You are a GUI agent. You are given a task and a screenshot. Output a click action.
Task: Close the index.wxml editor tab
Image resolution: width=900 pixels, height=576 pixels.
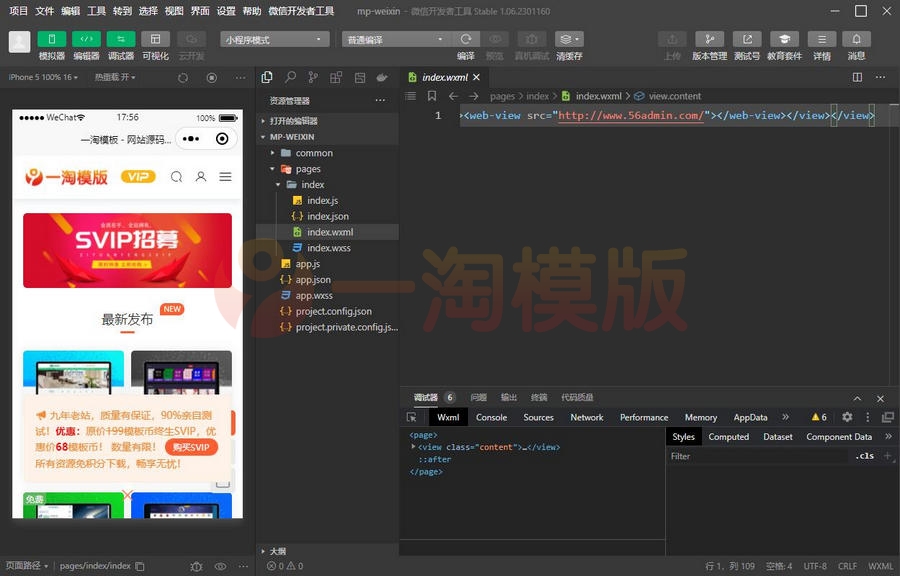point(476,77)
